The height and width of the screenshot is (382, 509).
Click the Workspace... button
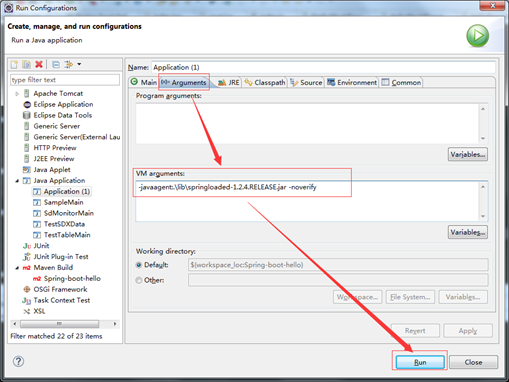click(x=357, y=297)
